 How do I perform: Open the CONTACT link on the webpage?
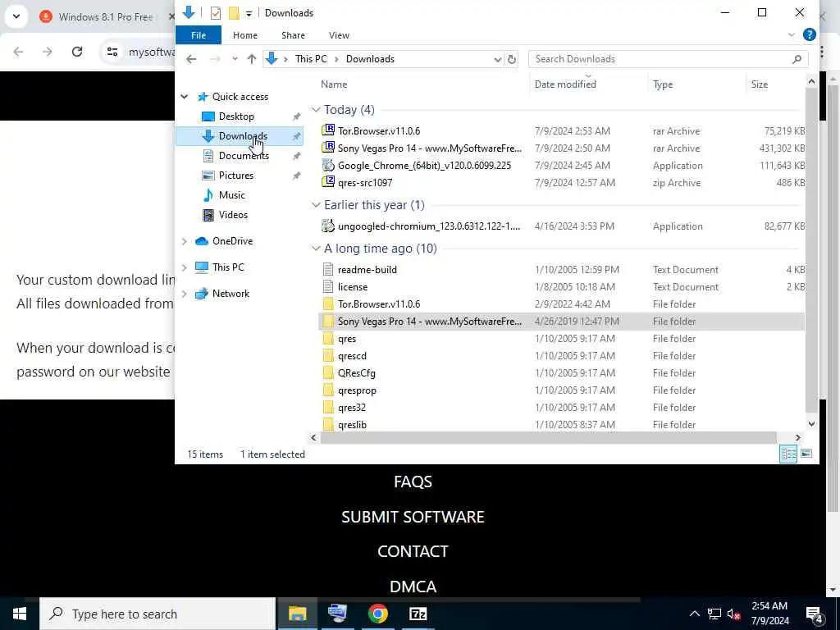[x=413, y=551]
